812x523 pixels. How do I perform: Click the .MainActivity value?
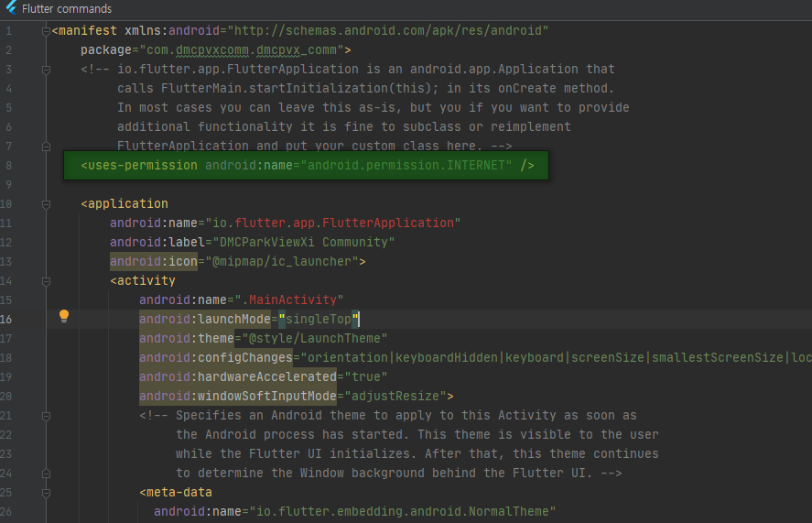289,300
